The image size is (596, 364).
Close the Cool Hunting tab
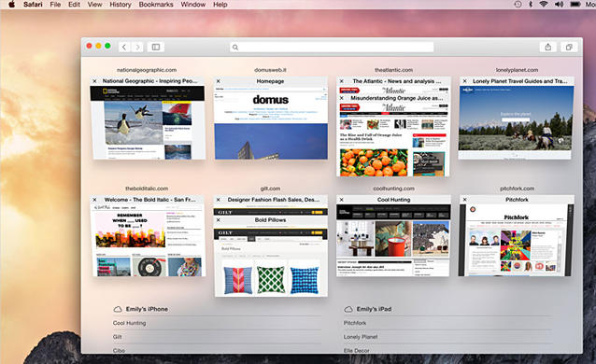(341, 200)
